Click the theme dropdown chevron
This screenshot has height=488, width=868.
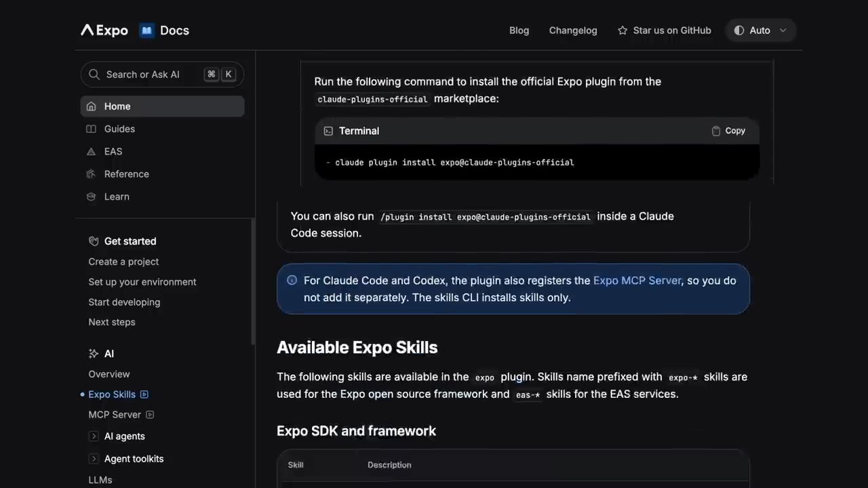tap(783, 30)
